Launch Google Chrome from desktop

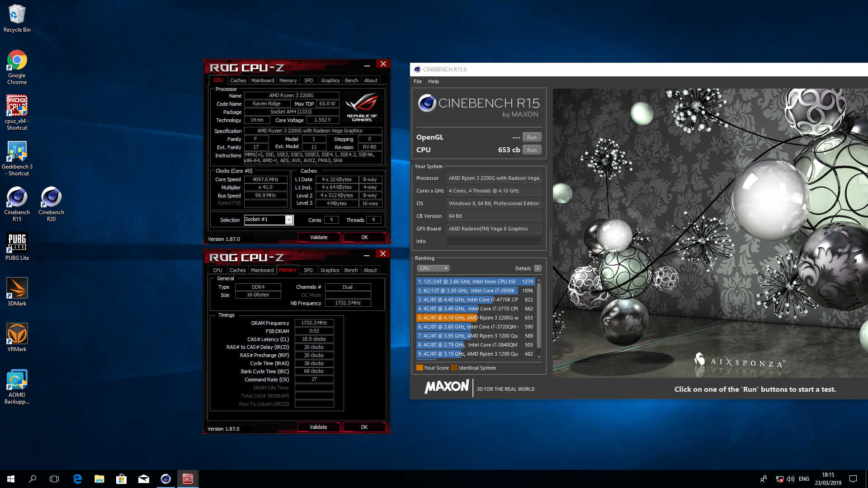(17, 67)
